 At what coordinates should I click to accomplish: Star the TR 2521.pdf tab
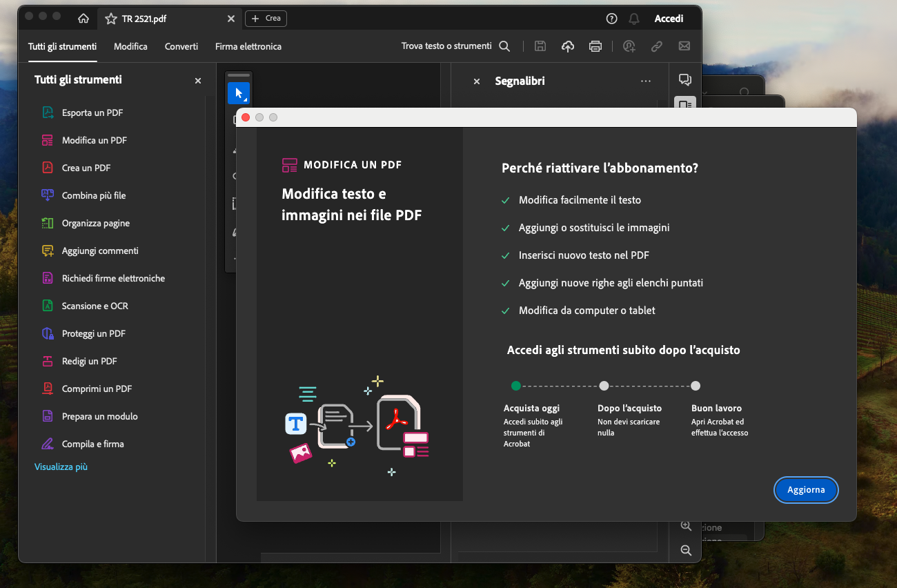tap(110, 19)
